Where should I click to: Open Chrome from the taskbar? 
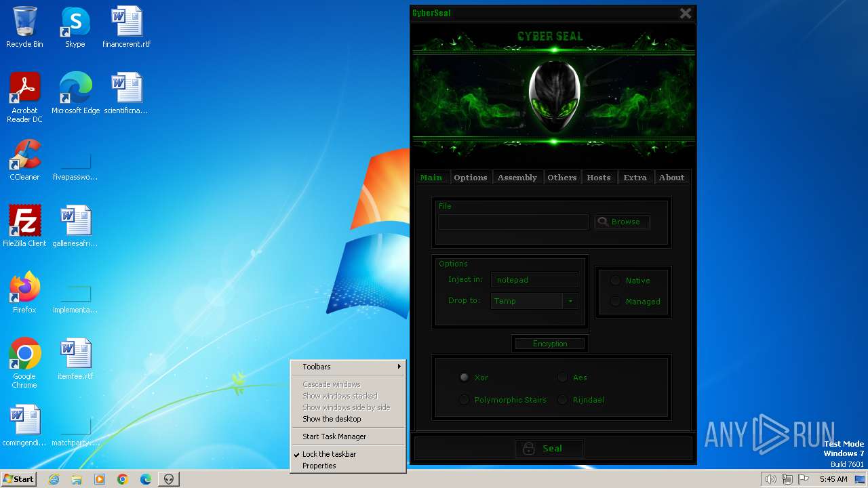pos(123,479)
